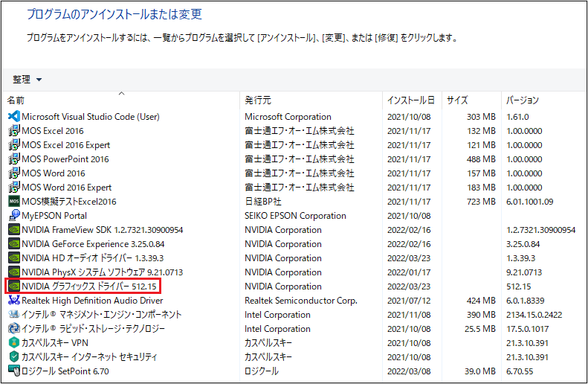The image size is (588, 384).
Task: Click the NVIDIA HD オーディオ ドライバー icon
Action: 14,258
